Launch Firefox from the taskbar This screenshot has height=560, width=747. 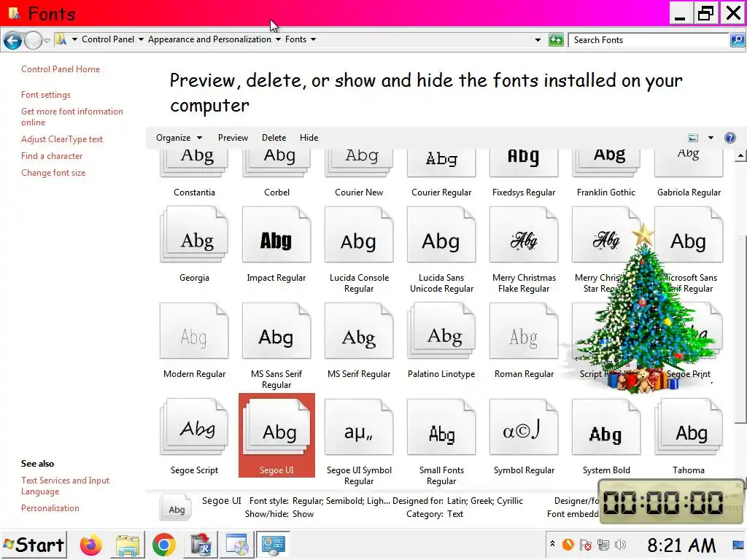91,545
